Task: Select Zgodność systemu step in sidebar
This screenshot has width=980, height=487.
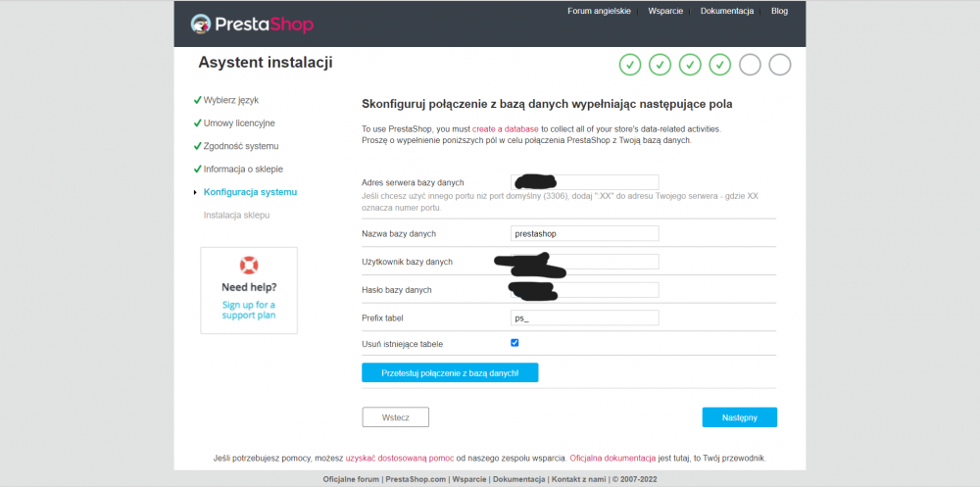Action: [x=241, y=146]
